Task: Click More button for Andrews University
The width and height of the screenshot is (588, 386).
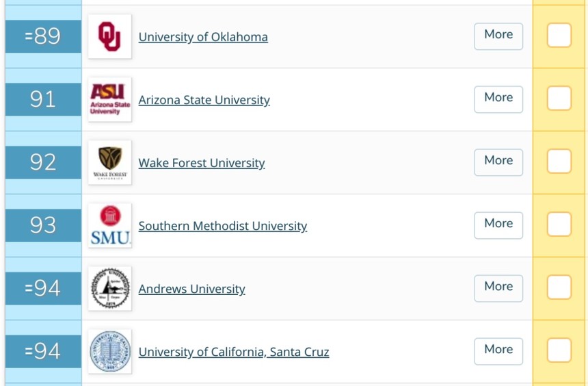Action: [498, 288]
